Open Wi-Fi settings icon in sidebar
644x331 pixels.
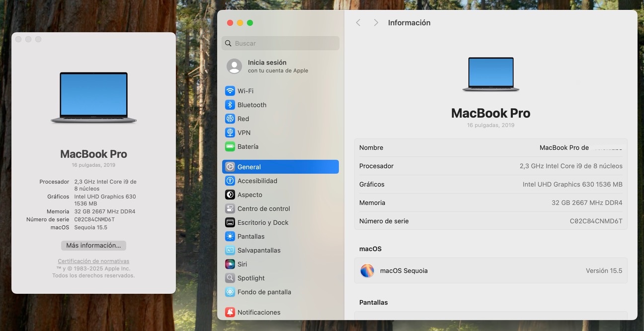(230, 91)
